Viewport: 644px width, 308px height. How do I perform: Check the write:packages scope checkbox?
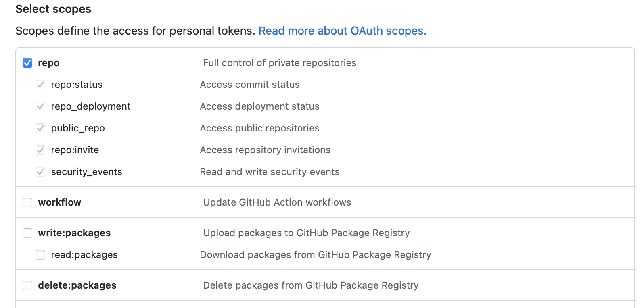[27, 233]
